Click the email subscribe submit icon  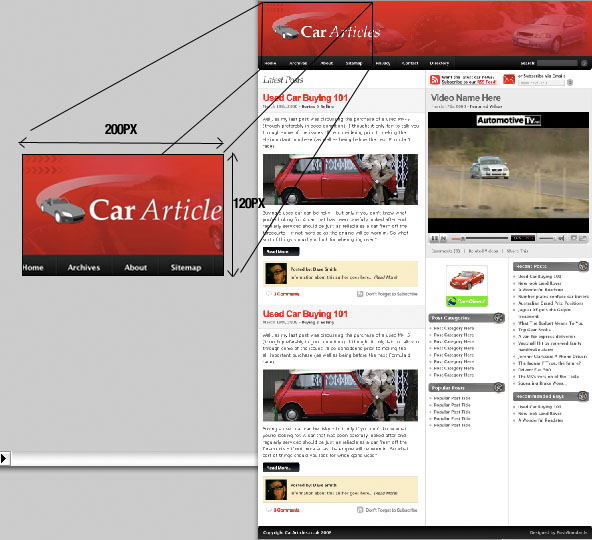tap(570, 82)
